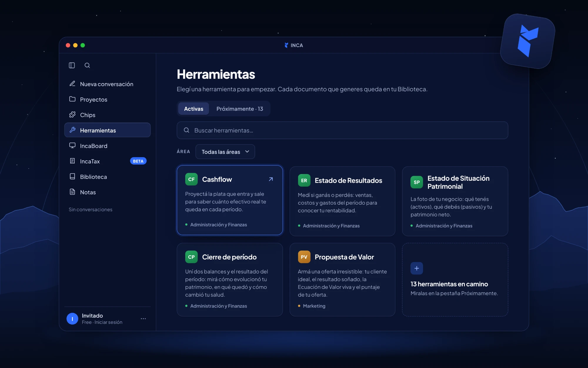Click the 13 herramientas en camino title

(x=449, y=284)
